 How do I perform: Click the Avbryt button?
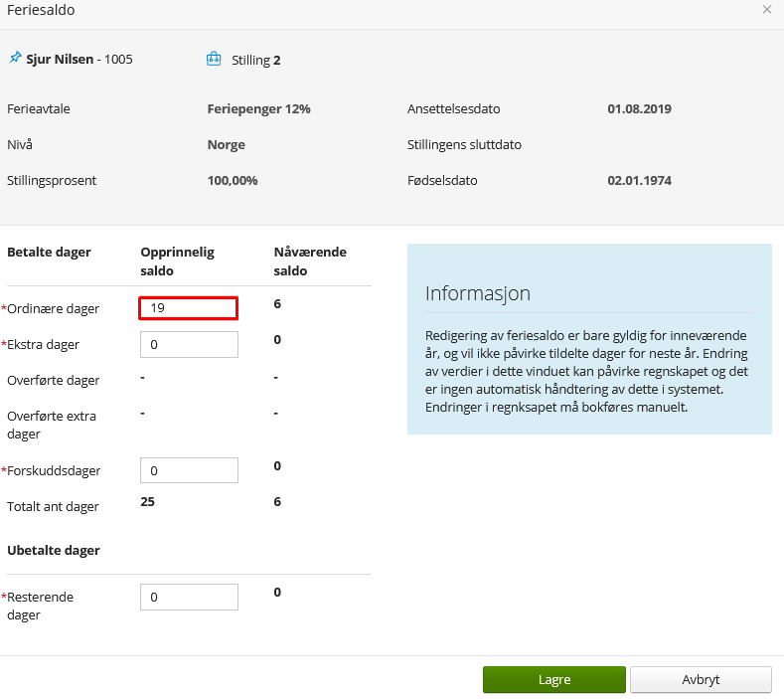pos(701,680)
